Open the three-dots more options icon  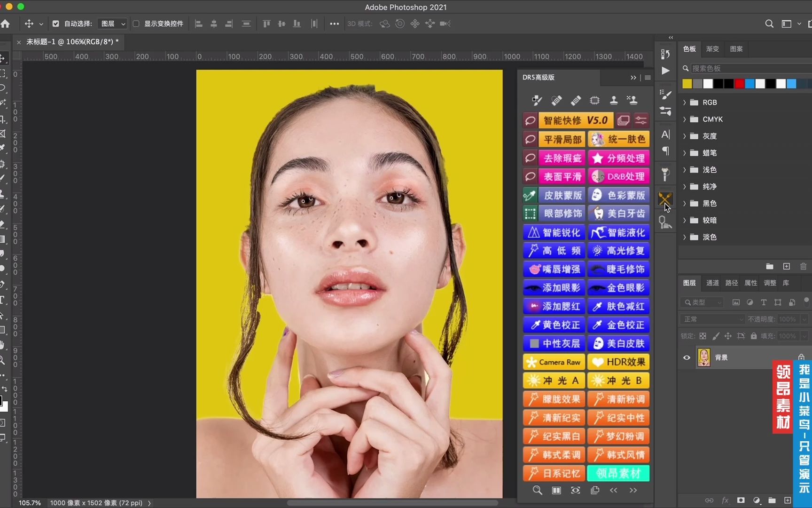334,24
